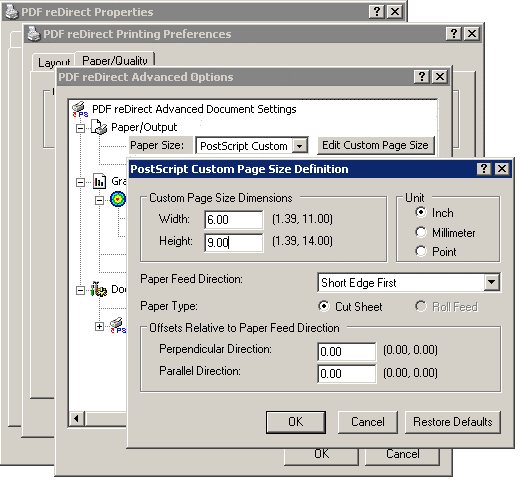The height and width of the screenshot is (483, 532).
Task: Open the Paper Size dropdown arrow
Action: (299, 146)
